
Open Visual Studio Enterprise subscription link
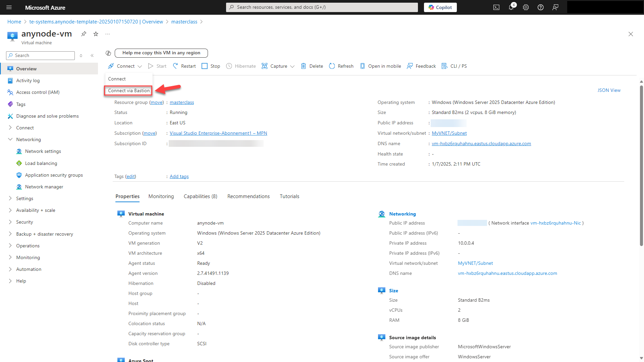click(x=218, y=133)
